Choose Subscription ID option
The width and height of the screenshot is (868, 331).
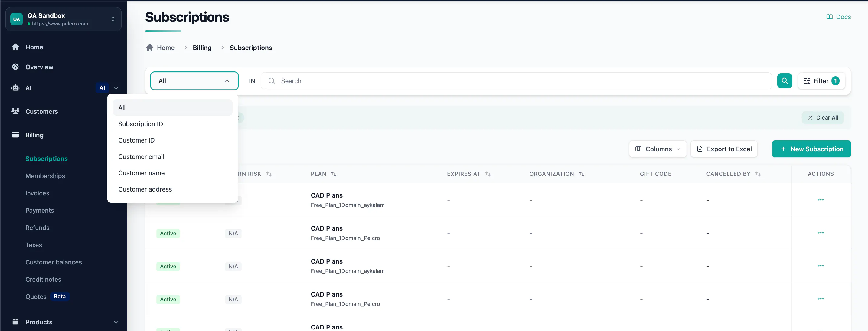point(172,124)
